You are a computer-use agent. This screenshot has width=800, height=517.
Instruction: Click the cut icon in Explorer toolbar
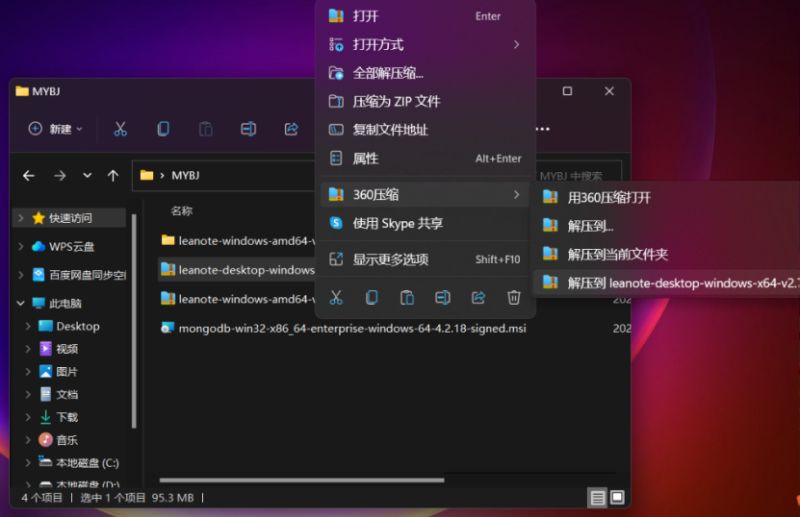[x=120, y=129]
